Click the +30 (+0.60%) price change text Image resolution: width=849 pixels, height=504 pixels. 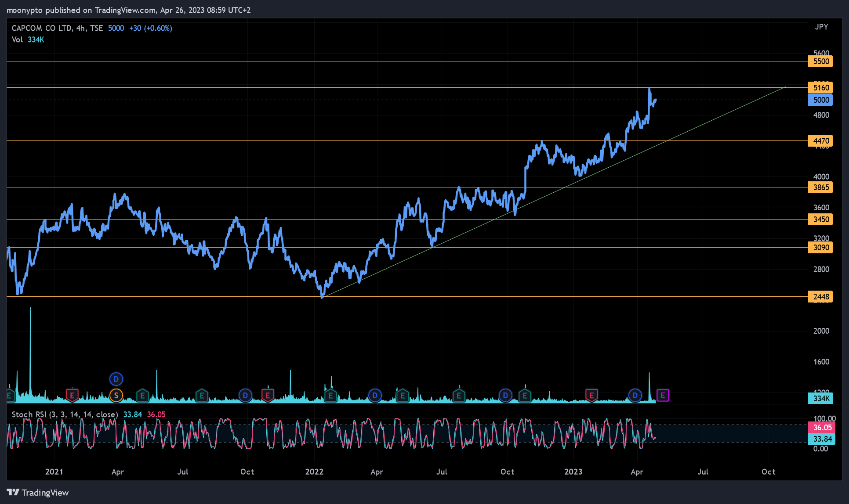click(150, 28)
